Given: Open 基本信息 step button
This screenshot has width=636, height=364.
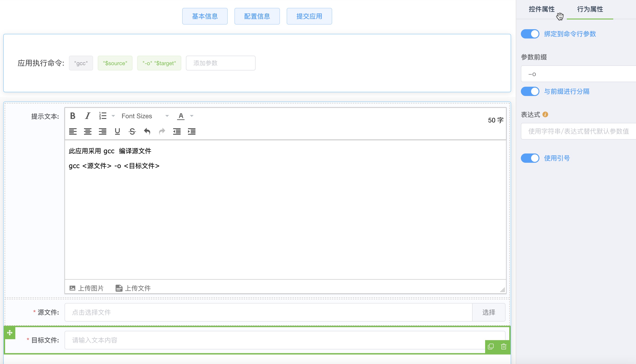Looking at the screenshot, I should click(205, 16).
